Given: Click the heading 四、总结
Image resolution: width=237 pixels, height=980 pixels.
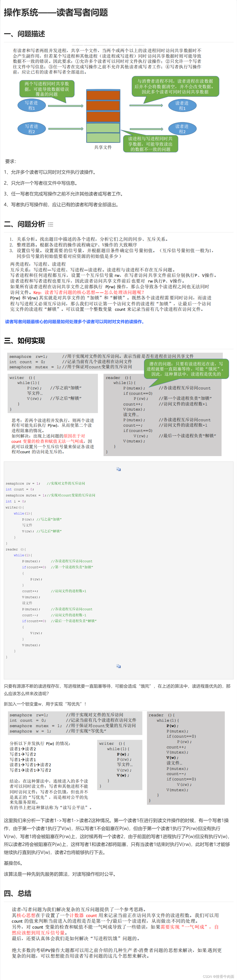Looking at the screenshot, I should 18,893.
